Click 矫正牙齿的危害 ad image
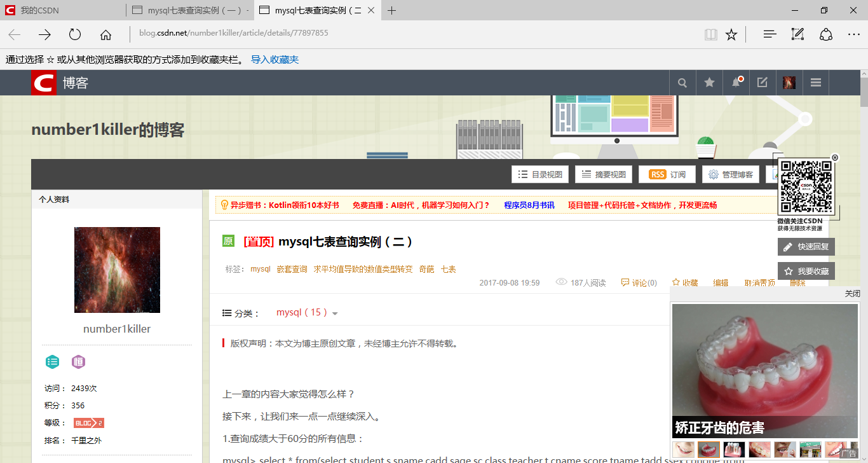Screen dimensions: 868x463 coord(765,371)
